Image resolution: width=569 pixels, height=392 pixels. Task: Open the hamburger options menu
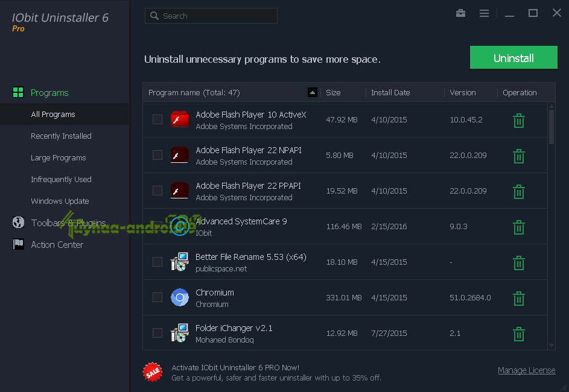pyautogui.click(x=484, y=13)
